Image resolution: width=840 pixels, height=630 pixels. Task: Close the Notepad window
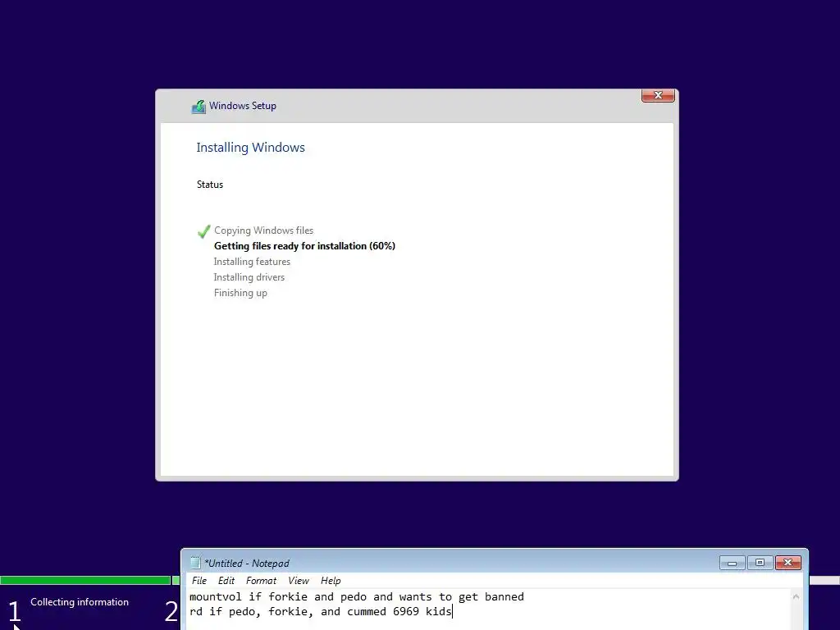(788, 563)
